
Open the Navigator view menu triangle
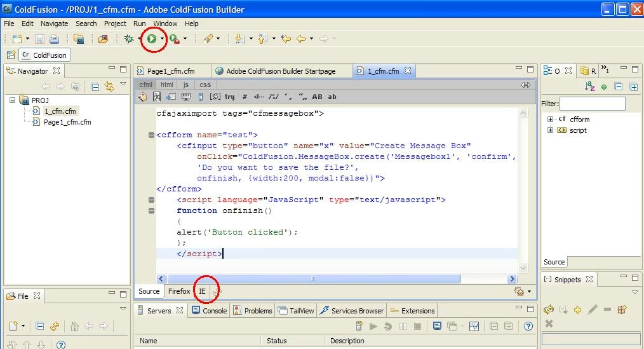pyautogui.click(x=123, y=84)
